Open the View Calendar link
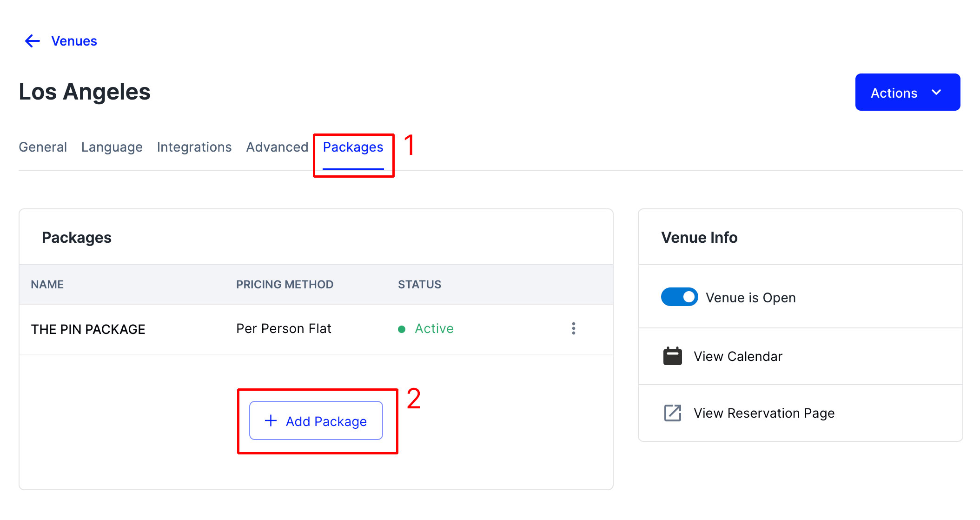The image size is (980, 520). pyautogui.click(x=738, y=356)
